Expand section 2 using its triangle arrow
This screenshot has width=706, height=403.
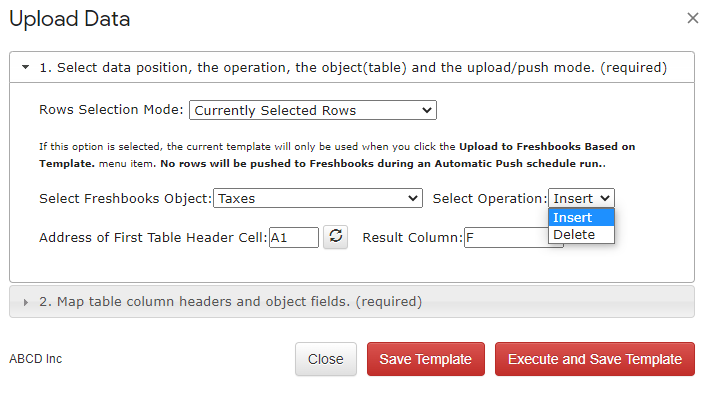(26, 302)
